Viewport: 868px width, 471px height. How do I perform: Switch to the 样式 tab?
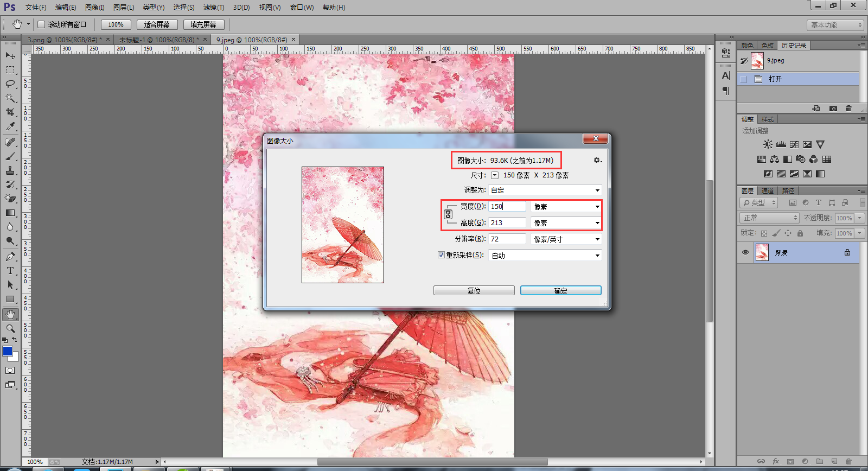coord(767,119)
